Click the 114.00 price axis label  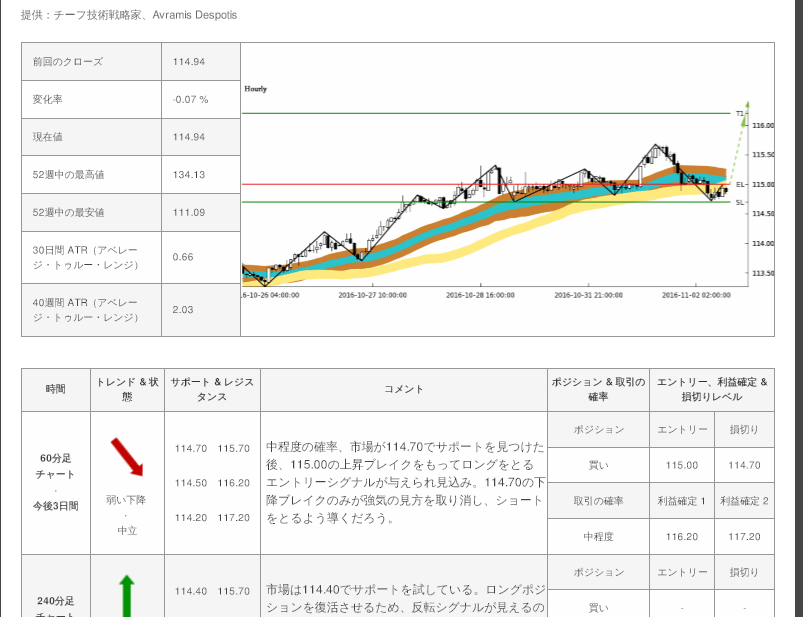point(763,244)
